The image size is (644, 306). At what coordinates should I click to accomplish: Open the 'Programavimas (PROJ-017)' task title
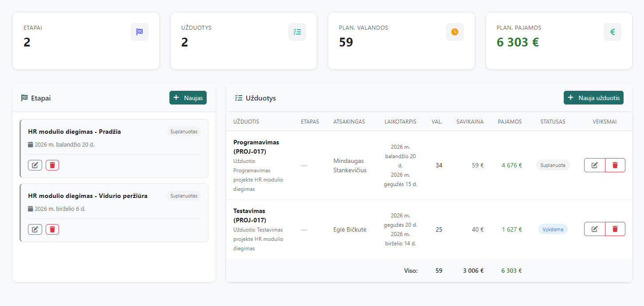[x=256, y=147]
